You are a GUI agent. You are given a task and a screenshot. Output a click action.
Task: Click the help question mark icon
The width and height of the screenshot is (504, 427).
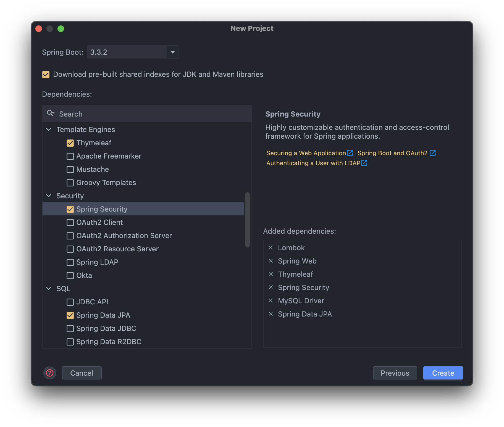pos(50,373)
